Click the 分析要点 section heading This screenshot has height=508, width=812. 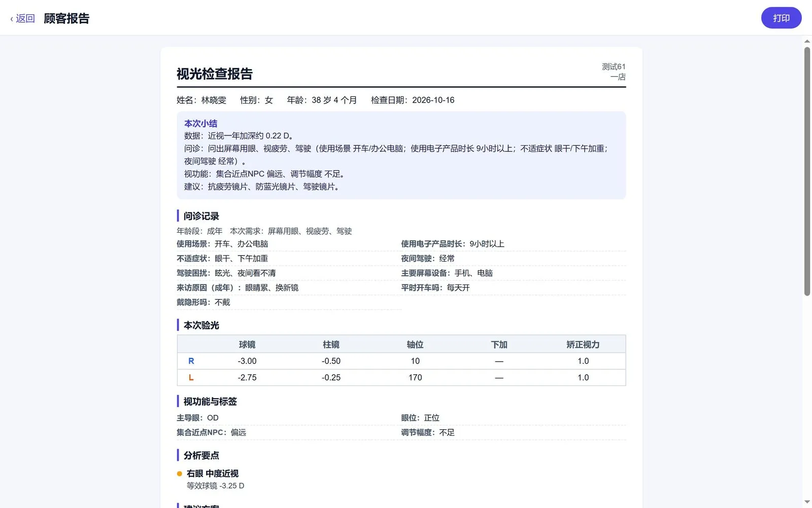[x=201, y=455]
